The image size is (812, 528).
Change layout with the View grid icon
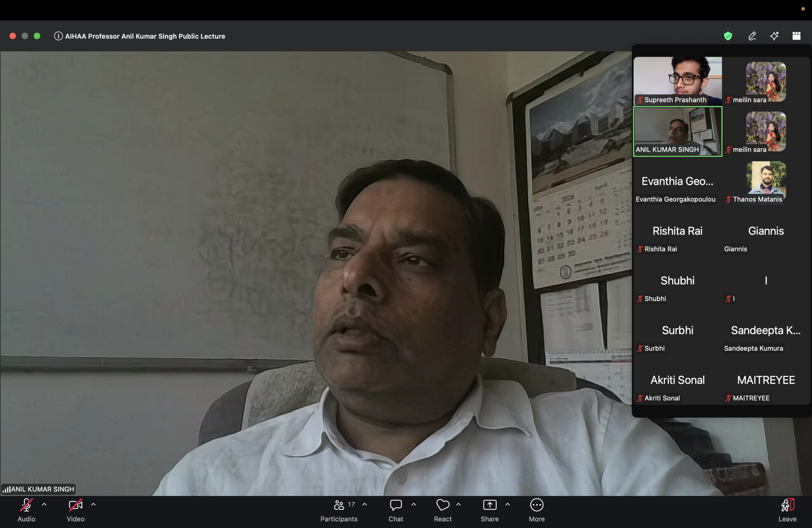point(797,36)
